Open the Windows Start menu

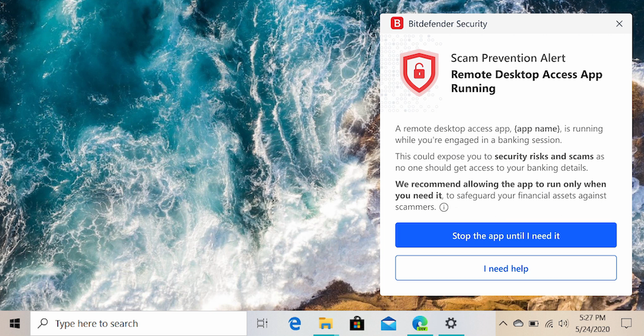14,323
